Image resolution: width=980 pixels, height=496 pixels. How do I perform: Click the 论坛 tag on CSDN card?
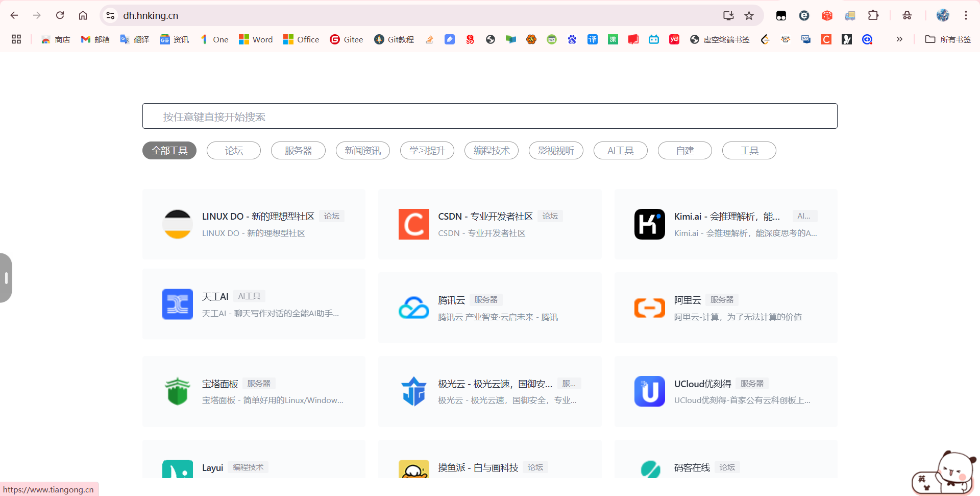(550, 216)
